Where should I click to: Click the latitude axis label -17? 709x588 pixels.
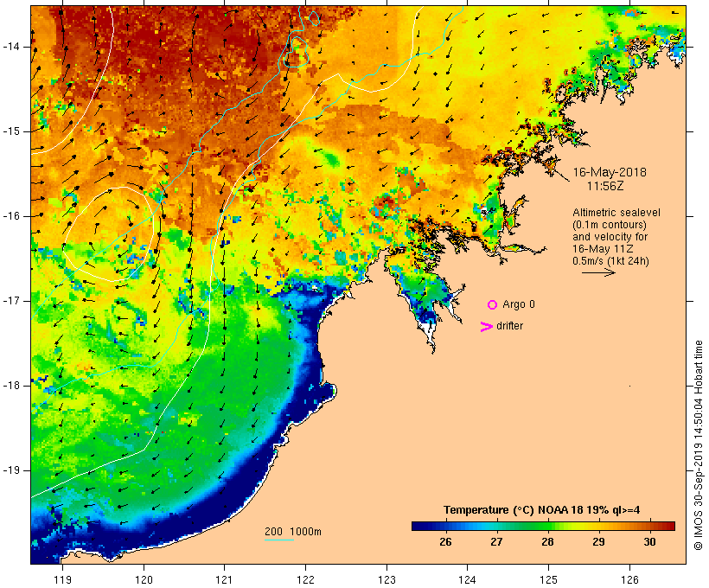click(x=11, y=301)
